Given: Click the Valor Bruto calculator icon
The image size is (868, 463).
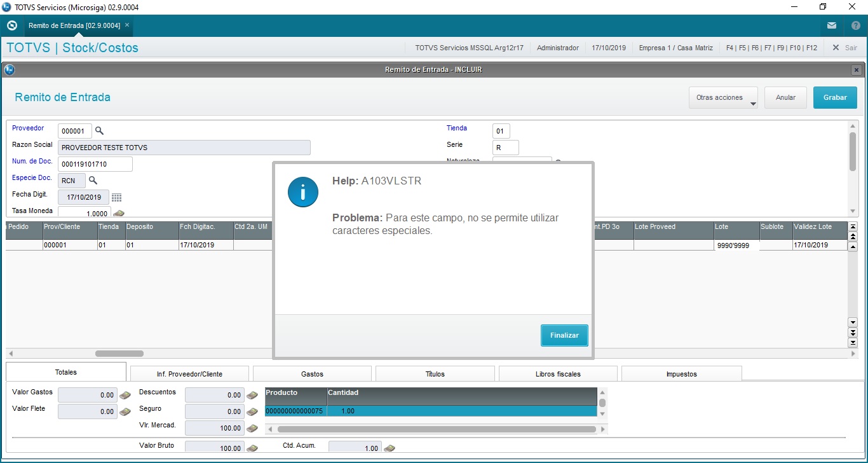Looking at the screenshot, I should click(x=252, y=448).
